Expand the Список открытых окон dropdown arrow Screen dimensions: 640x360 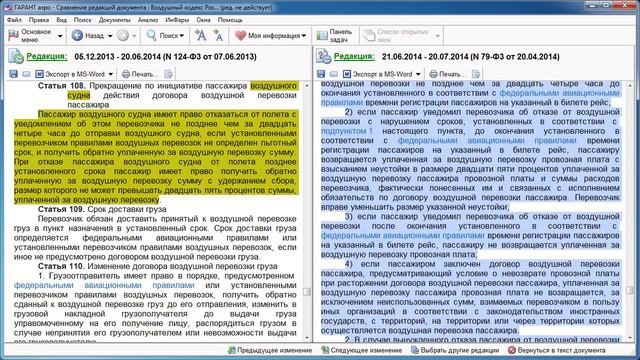click(x=438, y=36)
